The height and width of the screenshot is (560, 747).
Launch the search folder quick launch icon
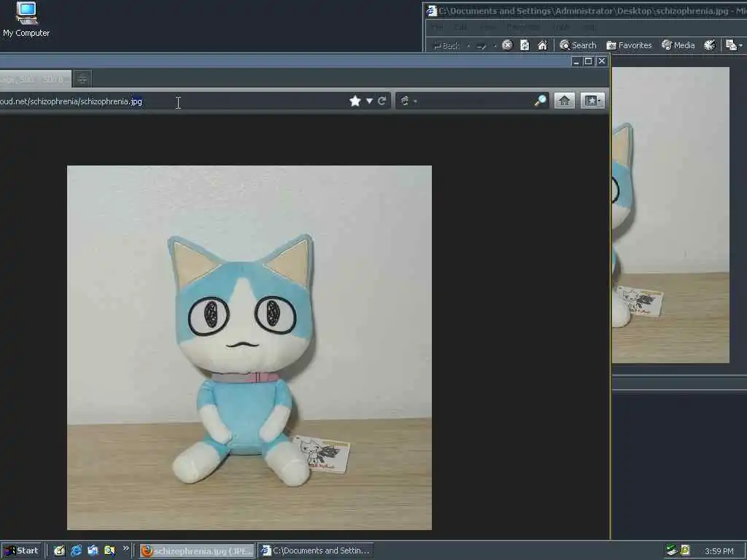click(x=109, y=551)
